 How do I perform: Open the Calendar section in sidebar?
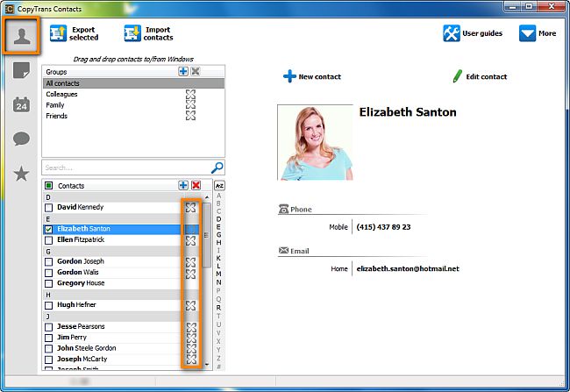coord(21,104)
